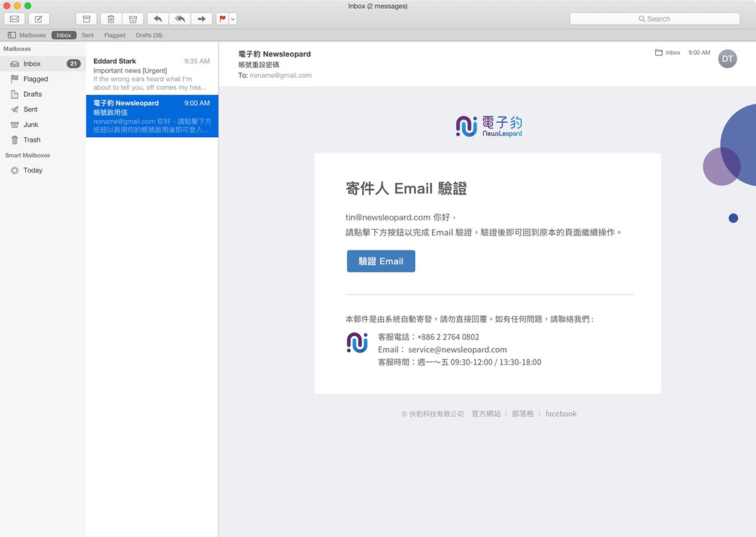The image size is (756, 537).
Task: Click the DT sender avatar
Action: pos(728,59)
